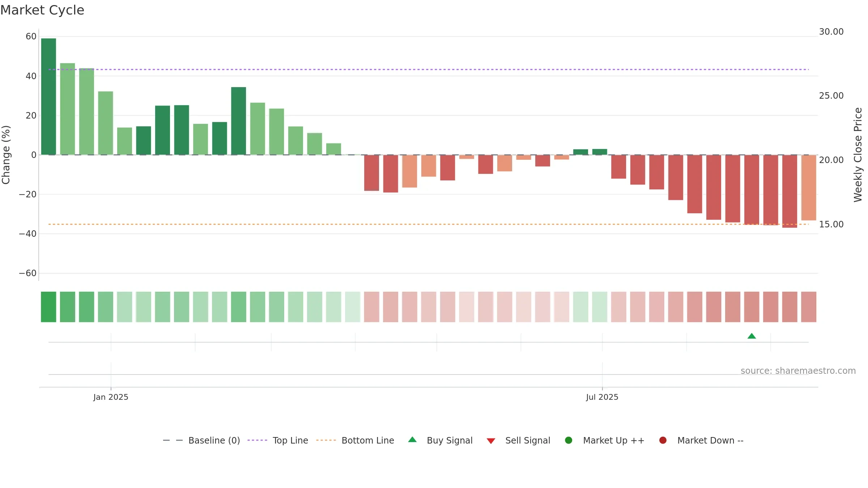
Task: Click the 30.00 right axis value
Action: tap(831, 32)
